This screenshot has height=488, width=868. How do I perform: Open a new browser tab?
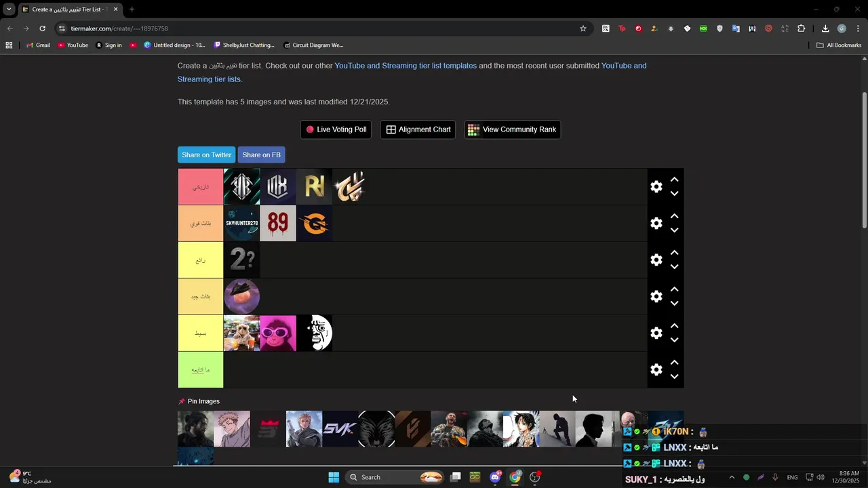132,9
